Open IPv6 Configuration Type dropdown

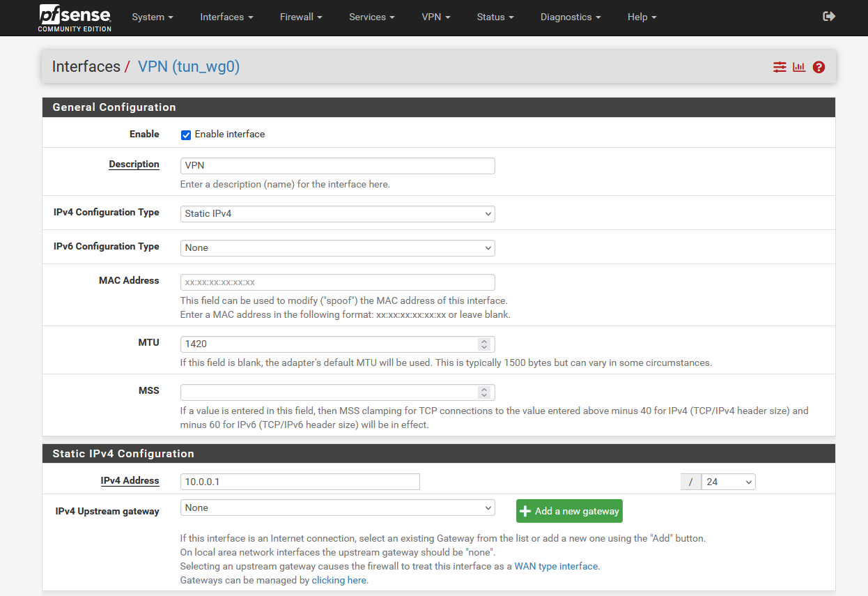click(337, 248)
